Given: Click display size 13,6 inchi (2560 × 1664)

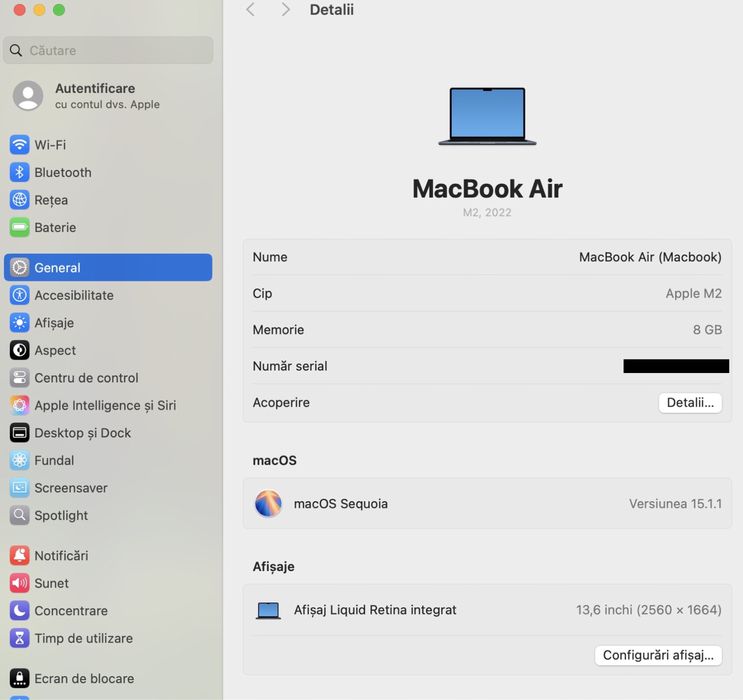Looking at the screenshot, I should 649,610.
